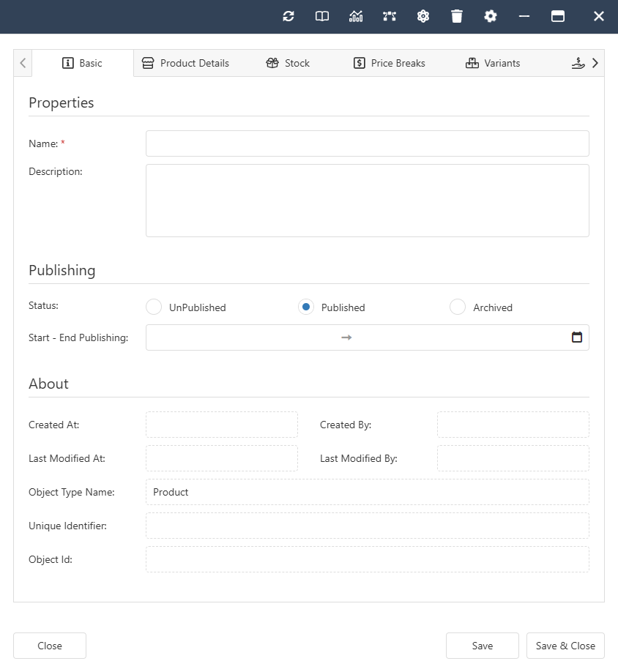Screen dimensions: 618x672
Task: Select the UnPublished status radio button
Action: coord(154,307)
